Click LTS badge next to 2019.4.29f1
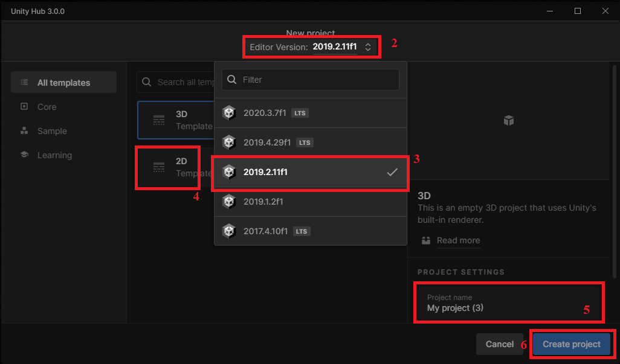The width and height of the screenshot is (620, 364). [x=305, y=142]
